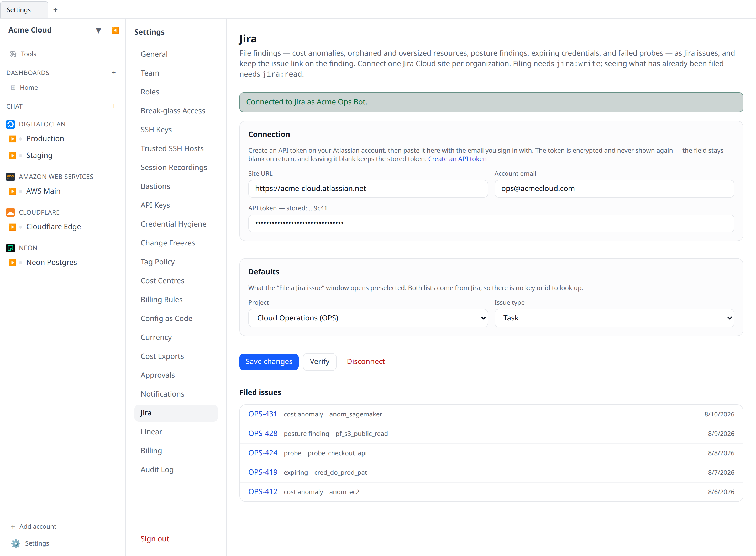Open Tools from the wrench icon
The height and width of the screenshot is (556, 756).
pyautogui.click(x=13, y=54)
